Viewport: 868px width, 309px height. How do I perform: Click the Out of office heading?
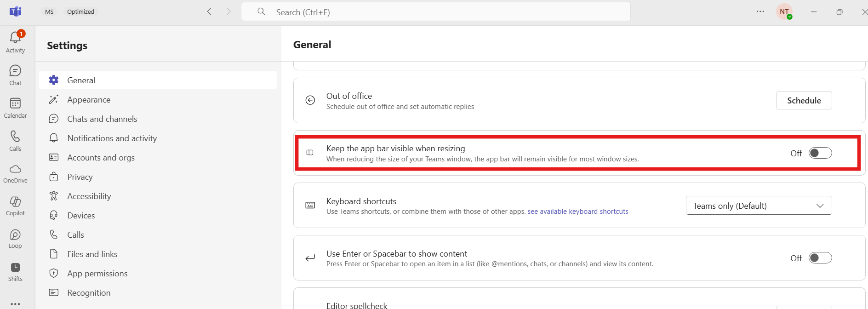[x=349, y=96]
